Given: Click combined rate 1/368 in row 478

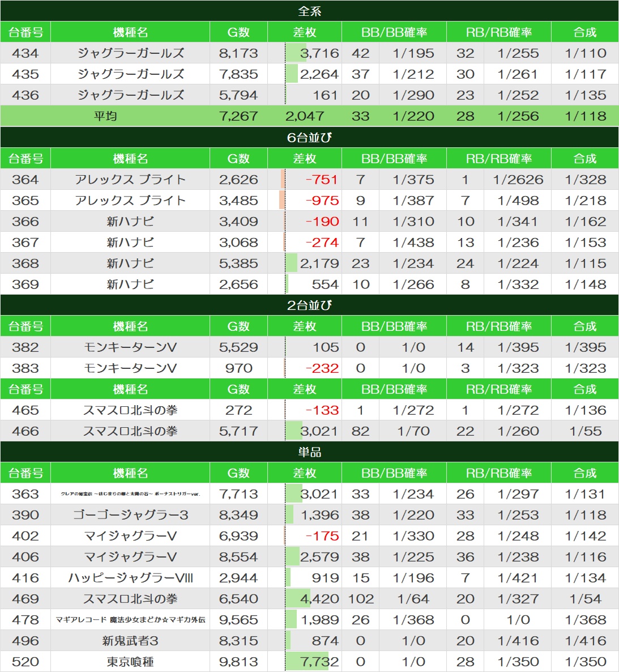Looking at the screenshot, I should (585, 620).
